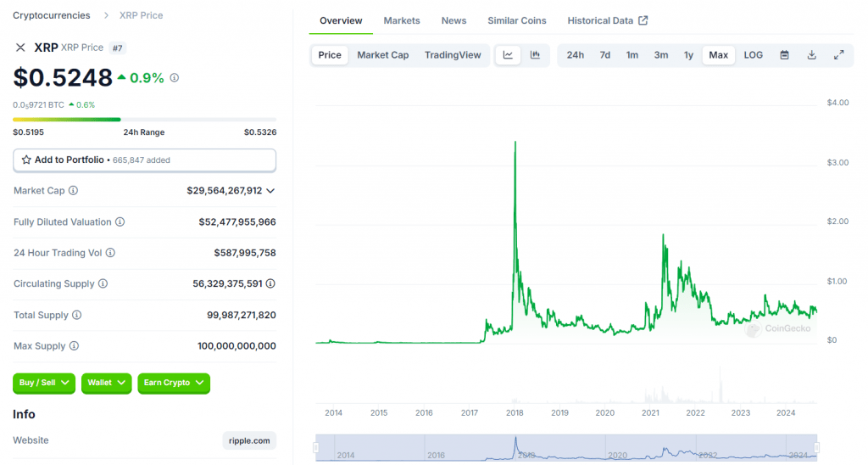Expand chart to fullscreen
The height and width of the screenshot is (465, 868).
coord(838,55)
